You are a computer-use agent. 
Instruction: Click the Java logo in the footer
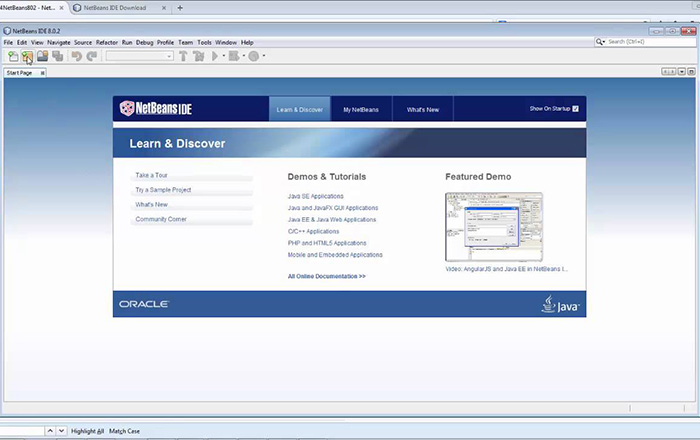pyautogui.click(x=560, y=304)
